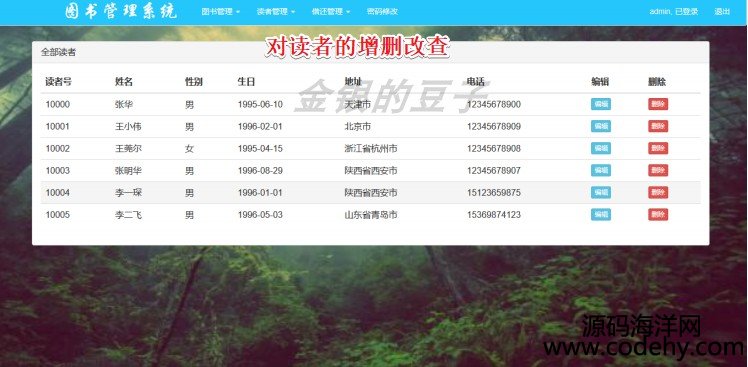Image resolution: width=748 pixels, height=367 pixels.
Task: Edit reader 10000 张华
Action: tap(601, 104)
